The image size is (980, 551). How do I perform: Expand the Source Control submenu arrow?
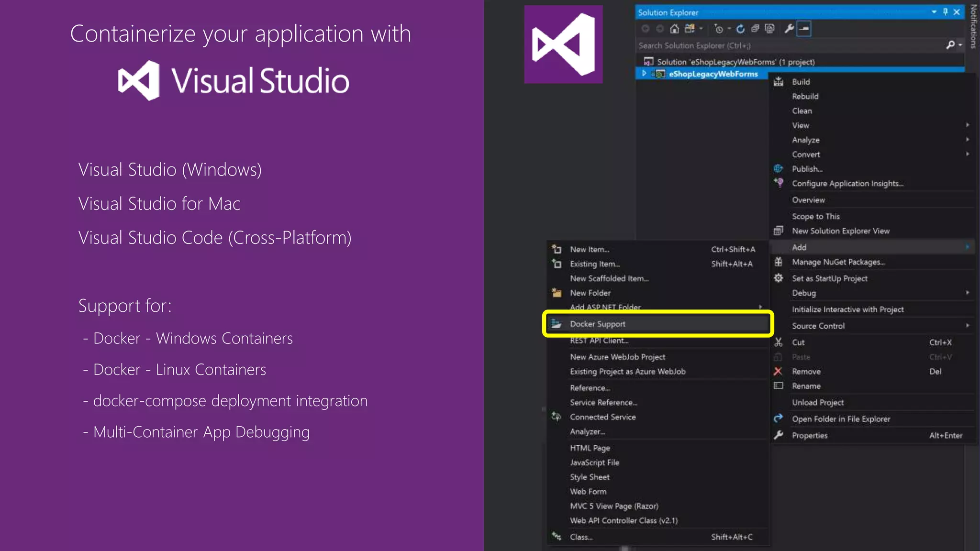tap(967, 325)
